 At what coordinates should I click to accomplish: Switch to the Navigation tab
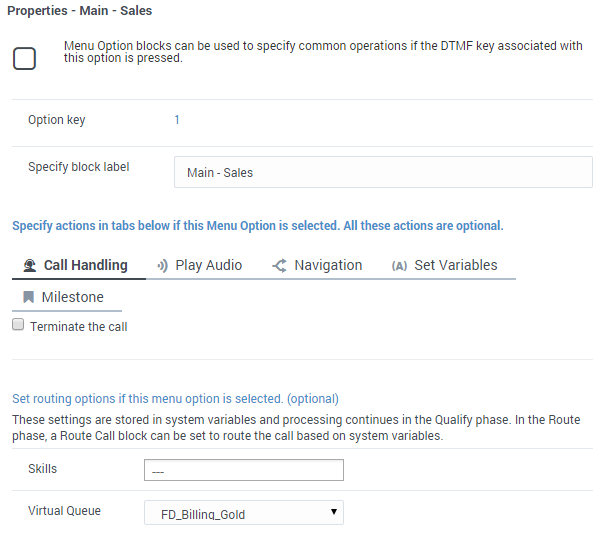click(317, 265)
